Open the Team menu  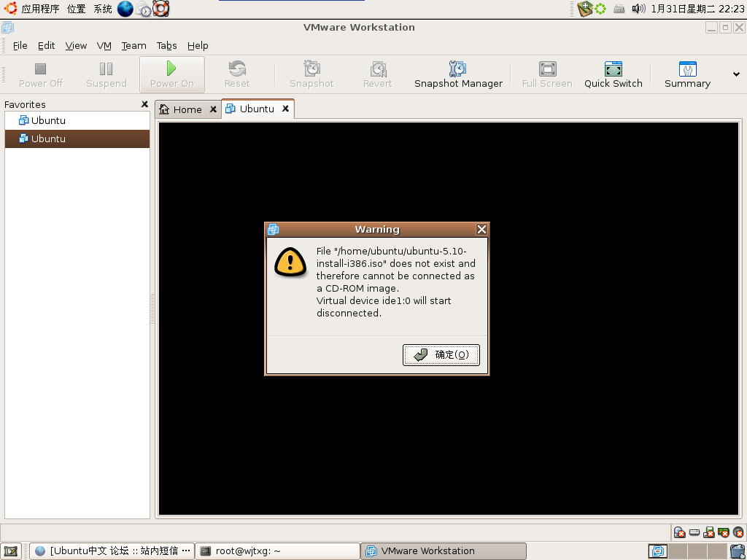tap(133, 46)
